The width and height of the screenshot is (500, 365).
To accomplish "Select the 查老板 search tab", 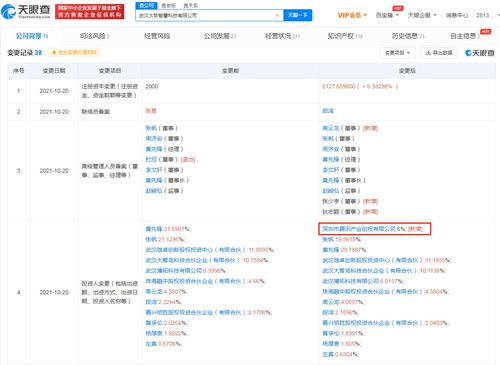I will (168, 6).
